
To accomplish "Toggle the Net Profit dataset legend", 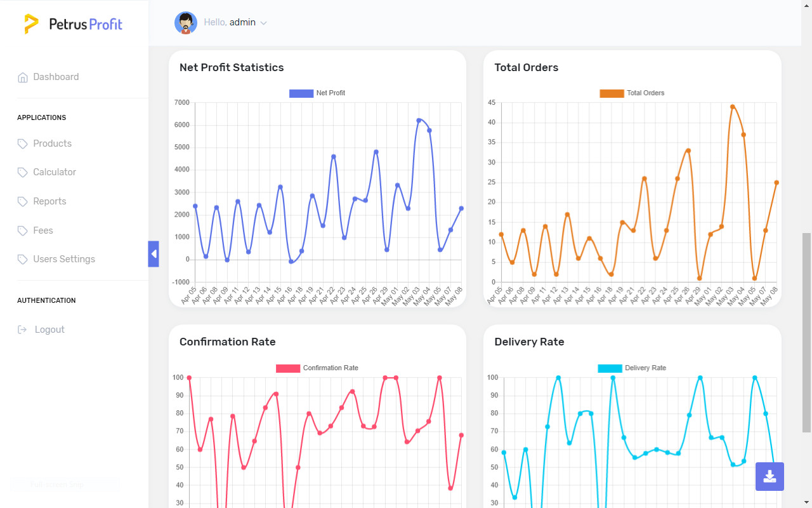I will [316, 93].
